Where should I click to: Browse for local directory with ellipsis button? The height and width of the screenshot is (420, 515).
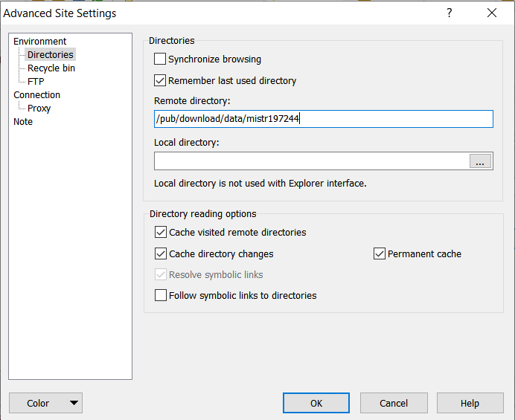point(480,161)
